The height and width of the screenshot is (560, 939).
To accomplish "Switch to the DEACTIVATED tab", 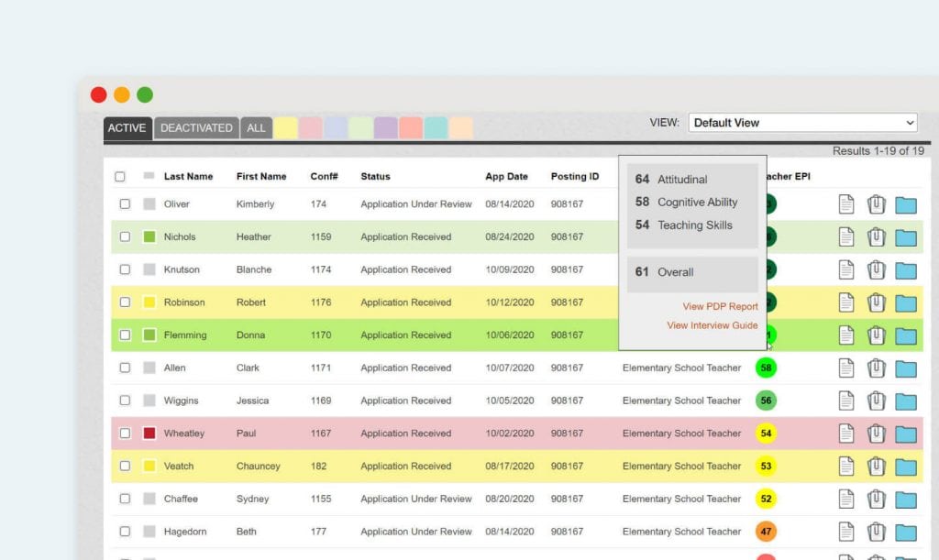I will point(196,128).
